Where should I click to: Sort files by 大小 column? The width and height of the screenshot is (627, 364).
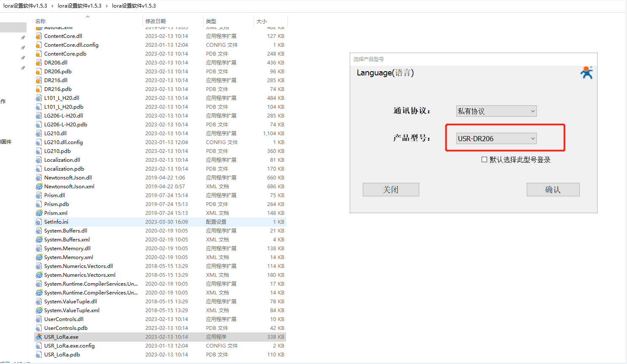[x=262, y=21]
